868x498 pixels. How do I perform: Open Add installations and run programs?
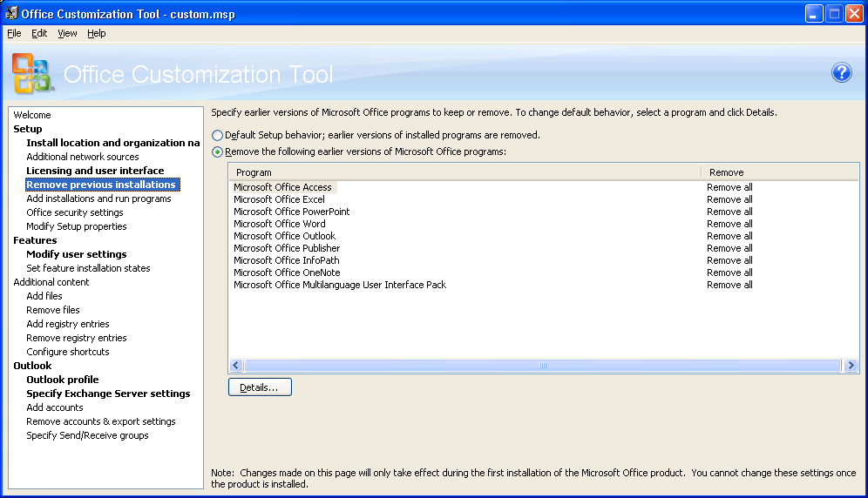98,199
